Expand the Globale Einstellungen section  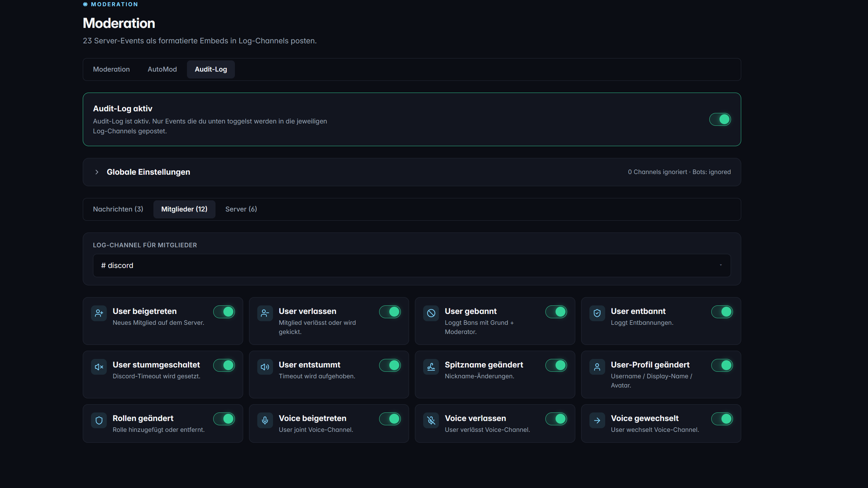pos(148,172)
